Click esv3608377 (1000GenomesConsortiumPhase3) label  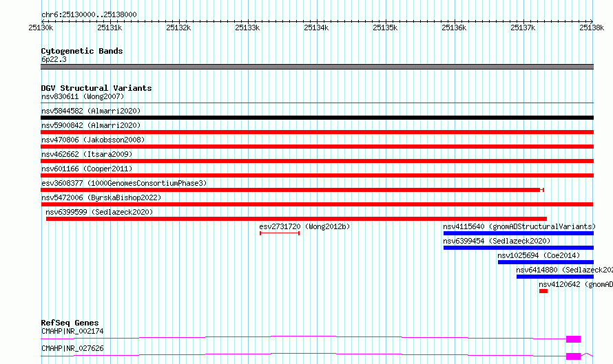(124, 183)
